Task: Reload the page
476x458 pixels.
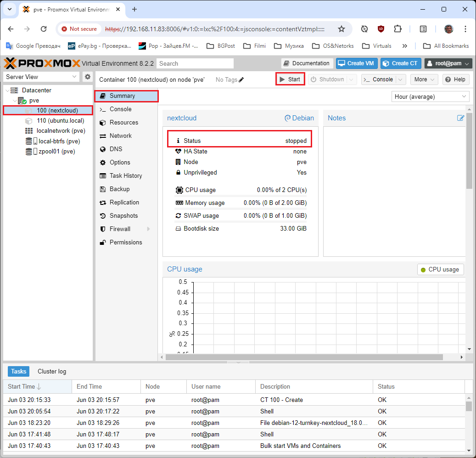Action: 44,29
